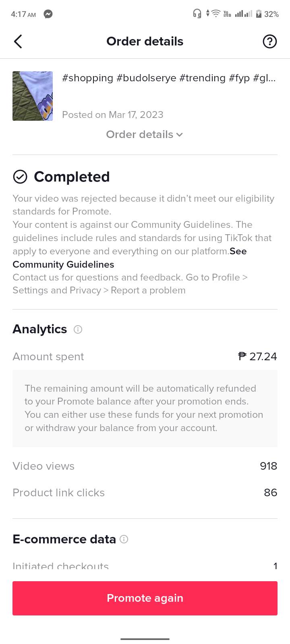Tap the refund notice about remaining amount
Screen dimensions: 290x644
145,408
